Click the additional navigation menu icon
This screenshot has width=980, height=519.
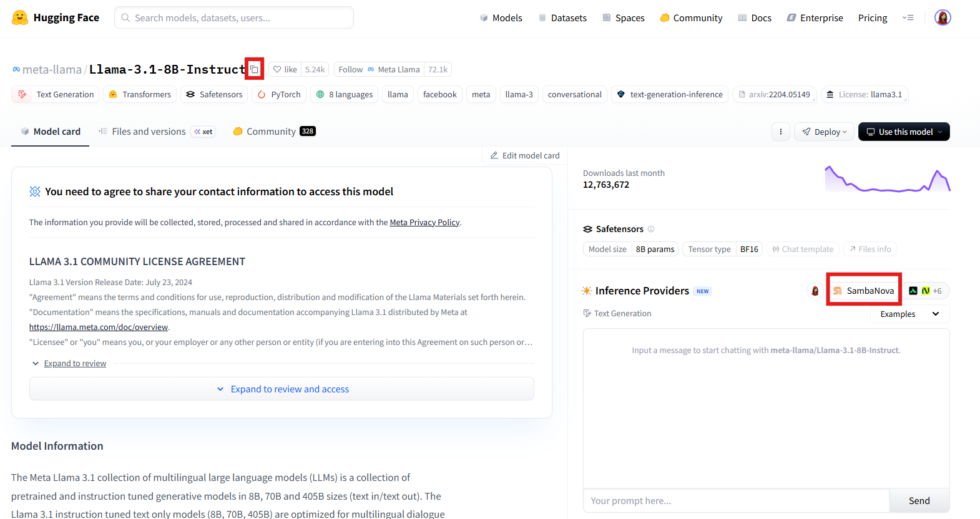coord(908,17)
